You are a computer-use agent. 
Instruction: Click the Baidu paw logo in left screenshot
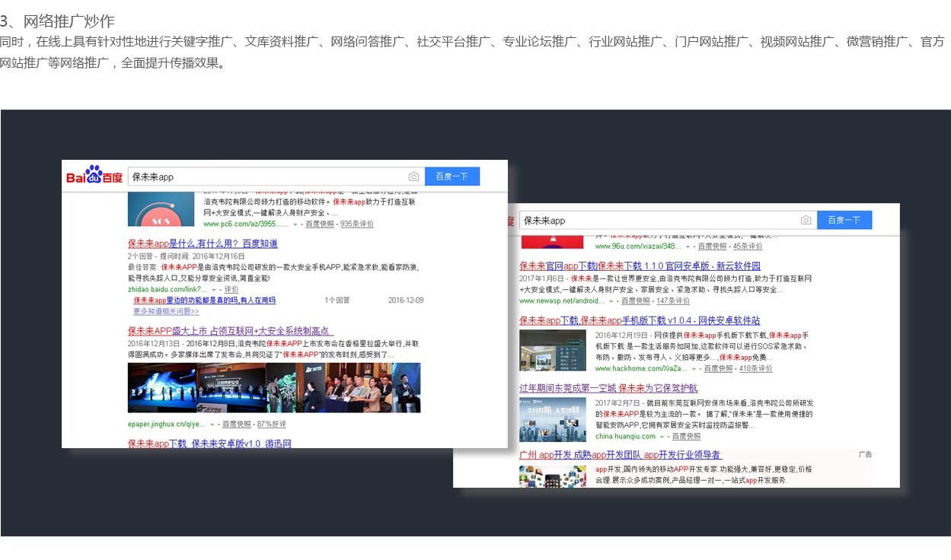pyautogui.click(x=94, y=176)
